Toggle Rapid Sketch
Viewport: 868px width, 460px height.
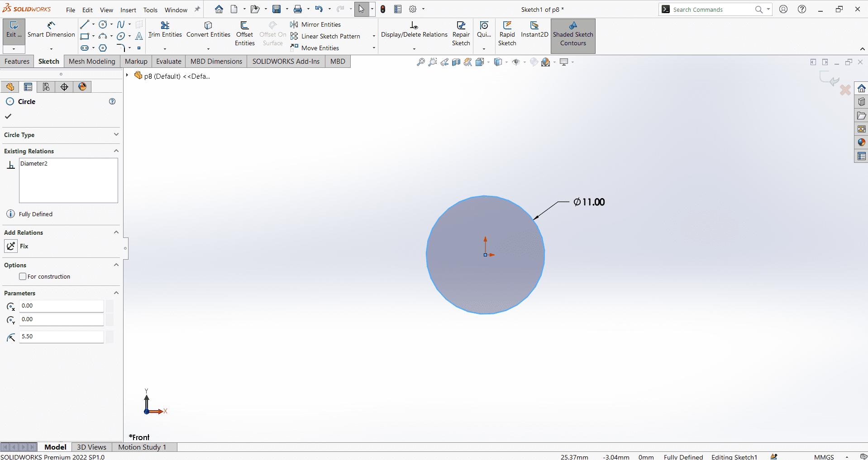[x=507, y=33]
